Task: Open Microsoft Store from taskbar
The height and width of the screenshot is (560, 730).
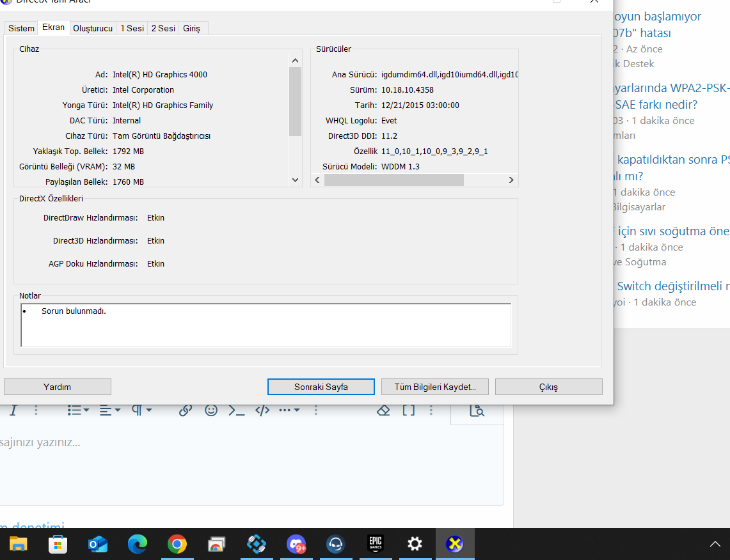Action: [x=58, y=544]
